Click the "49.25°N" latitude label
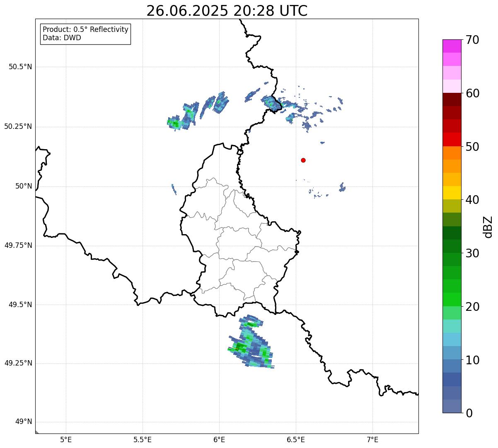The height and width of the screenshot is (448, 498). click(x=18, y=363)
